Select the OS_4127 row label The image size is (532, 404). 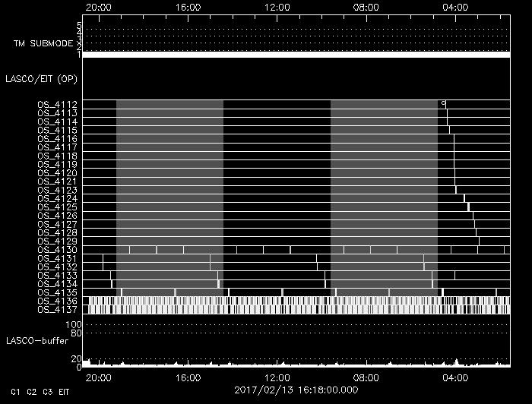[57, 224]
